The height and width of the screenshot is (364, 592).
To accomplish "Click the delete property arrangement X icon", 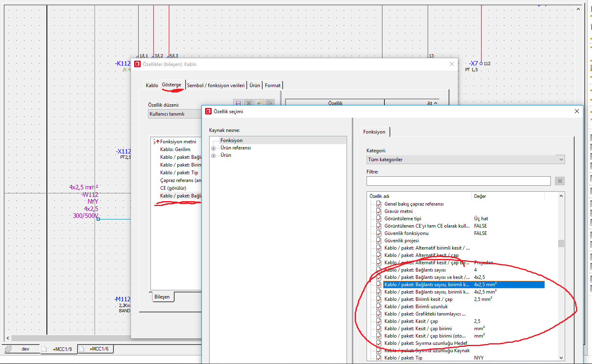I will (249, 103).
